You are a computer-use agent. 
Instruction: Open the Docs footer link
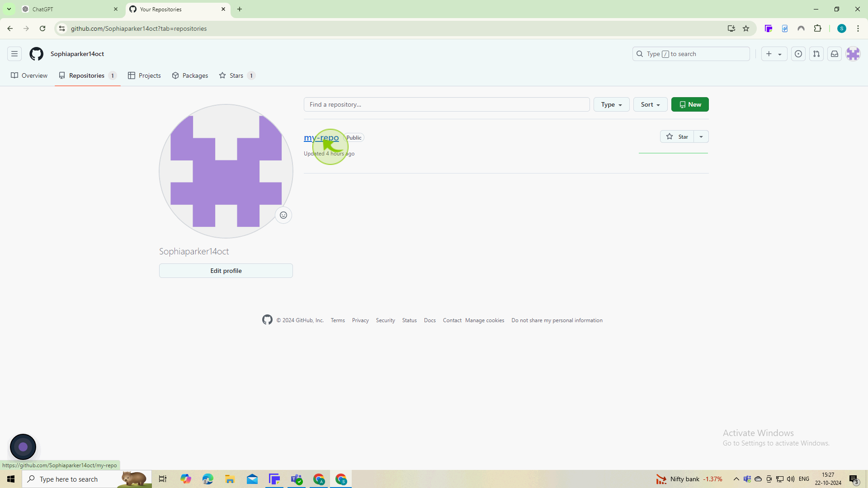430,320
